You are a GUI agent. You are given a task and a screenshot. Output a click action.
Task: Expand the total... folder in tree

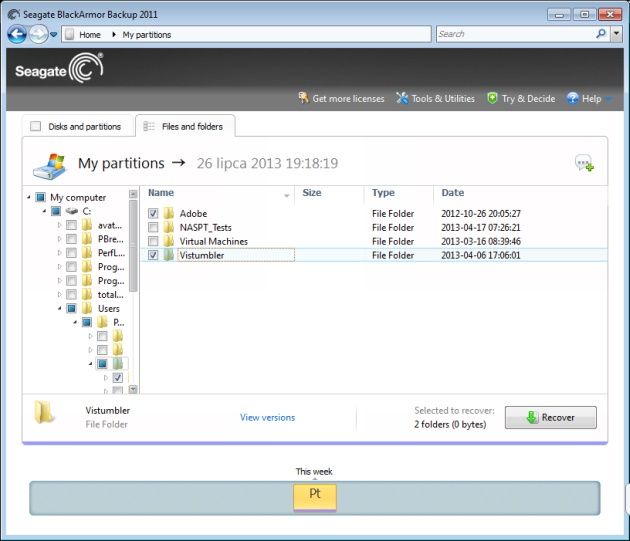[x=59, y=295]
